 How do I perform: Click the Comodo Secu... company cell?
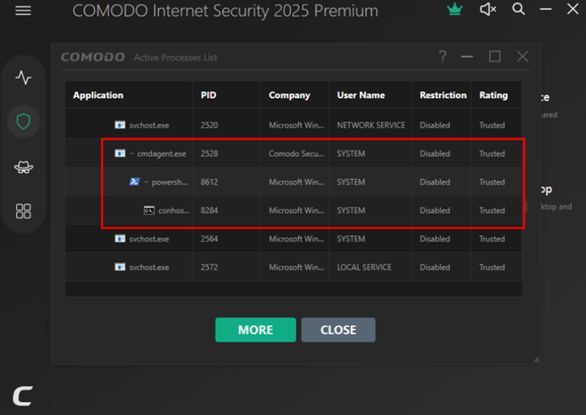click(x=296, y=154)
